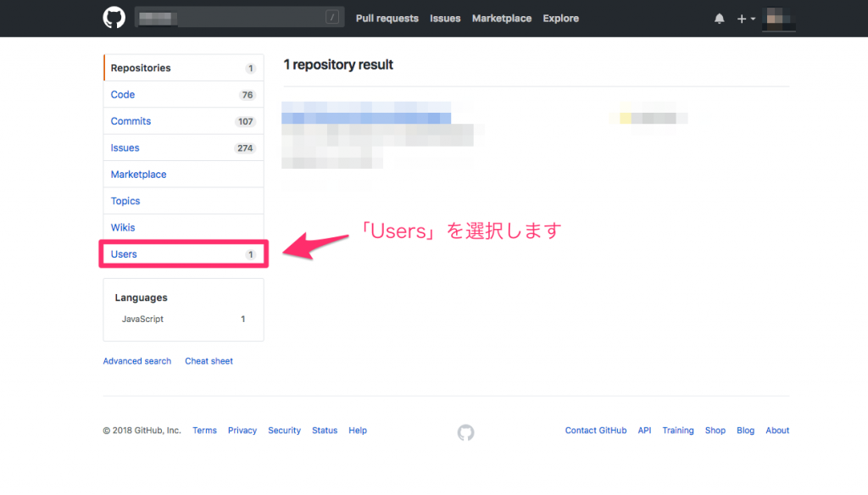Switch to Marketplace in header
The image size is (868, 495).
pyautogui.click(x=502, y=18)
